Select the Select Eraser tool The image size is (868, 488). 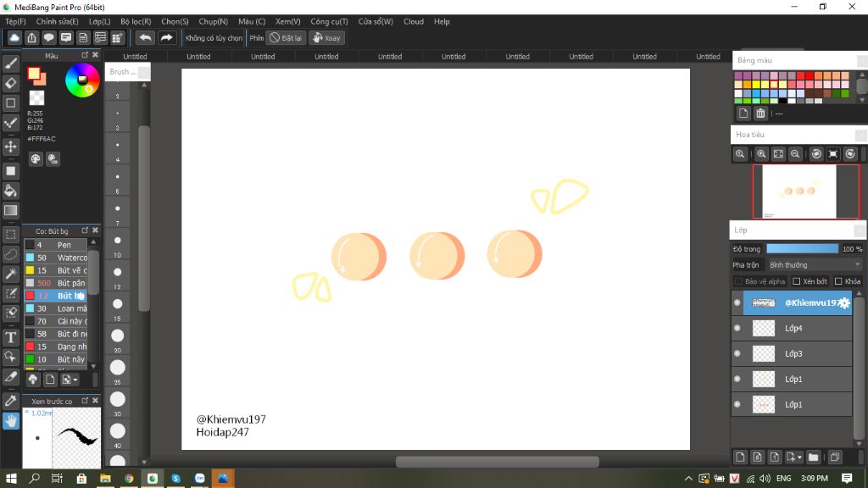pos(10,313)
